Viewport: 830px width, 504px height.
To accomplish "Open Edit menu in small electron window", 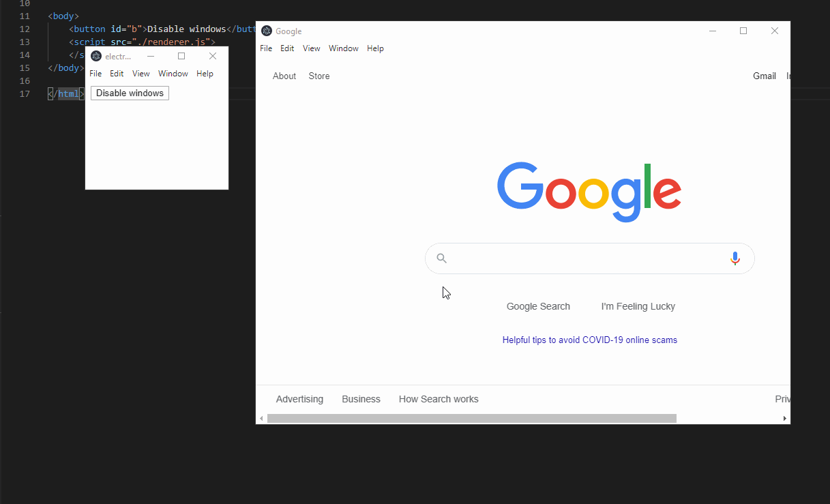I will pos(117,74).
